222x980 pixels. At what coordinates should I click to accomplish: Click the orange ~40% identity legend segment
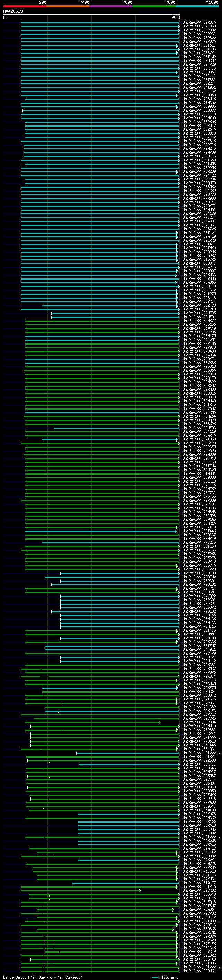(68, 6)
